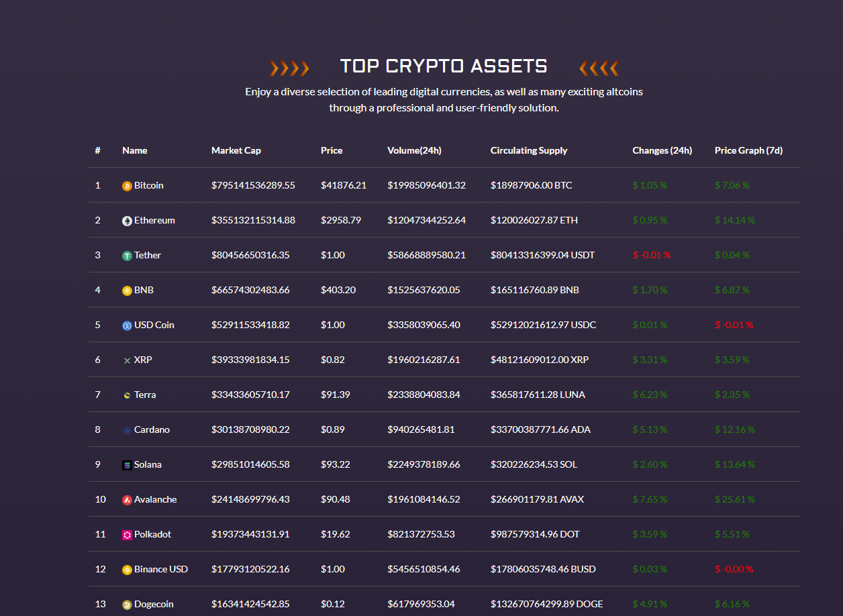Click the Terra coin icon
The width and height of the screenshot is (843, 616).
point(127,395)
